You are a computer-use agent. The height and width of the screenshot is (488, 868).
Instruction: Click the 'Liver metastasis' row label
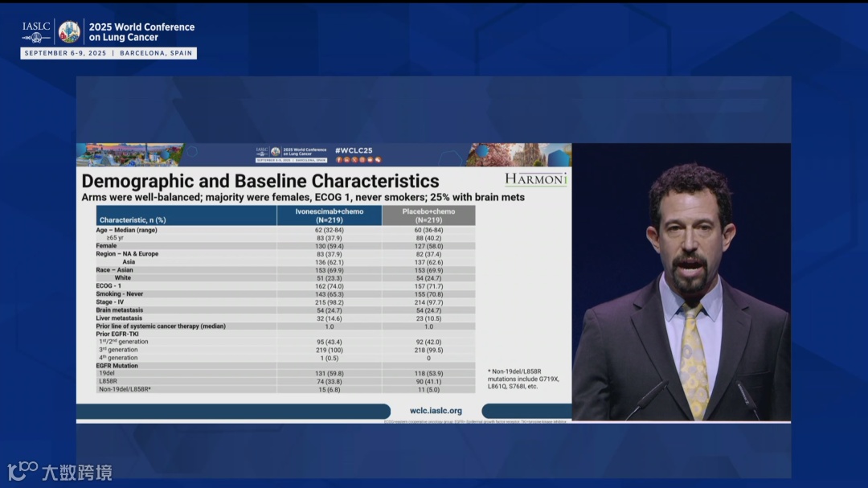click(119, 318)
